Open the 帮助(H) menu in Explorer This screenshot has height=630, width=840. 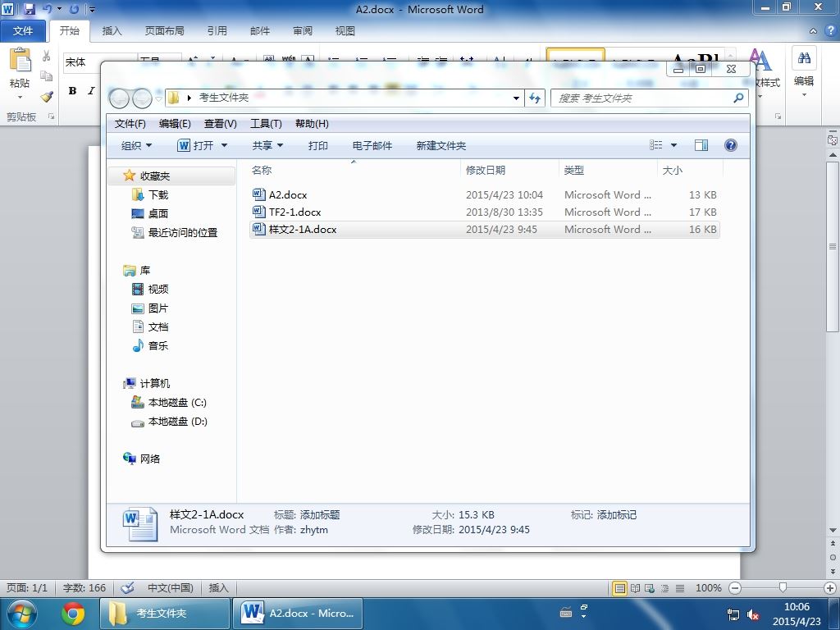click(x=312, y=124)
